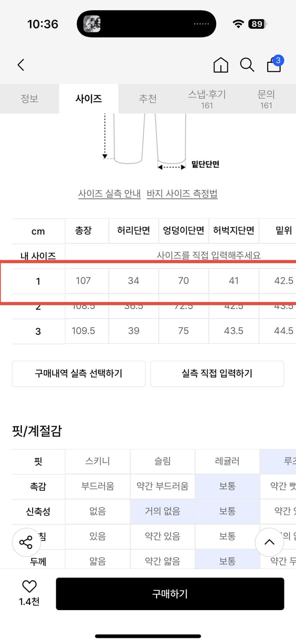Tap the share icon
This screenshot has width=296, height=644.
[x=26, y=542]
